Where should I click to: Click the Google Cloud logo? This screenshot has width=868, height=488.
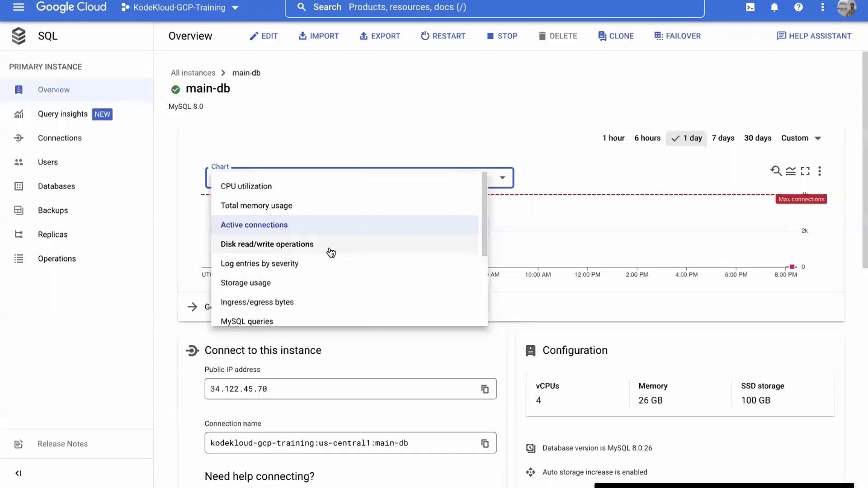[71, 7]
